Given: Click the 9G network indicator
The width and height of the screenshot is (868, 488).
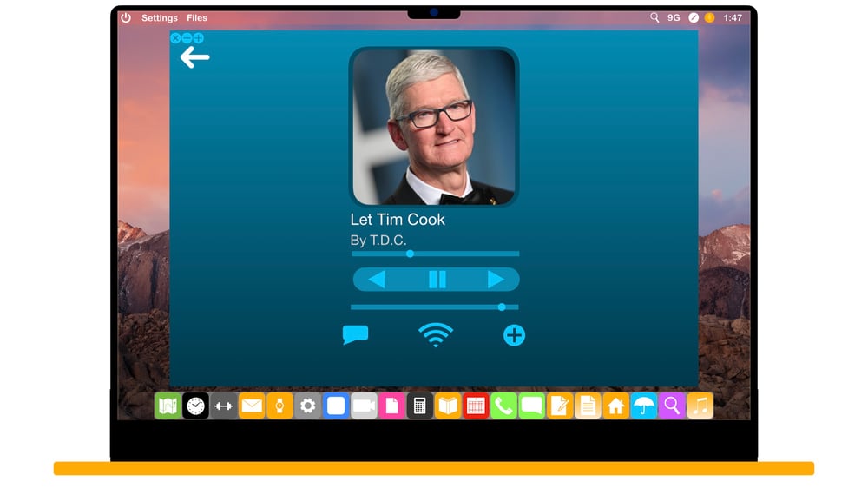Looking at the screenshot, I should (674, 17).
